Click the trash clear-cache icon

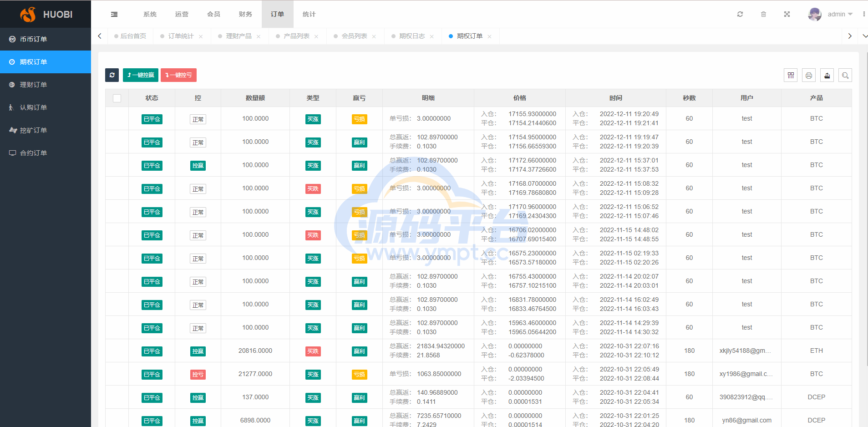pyautogui.click(x=763, y=14)
